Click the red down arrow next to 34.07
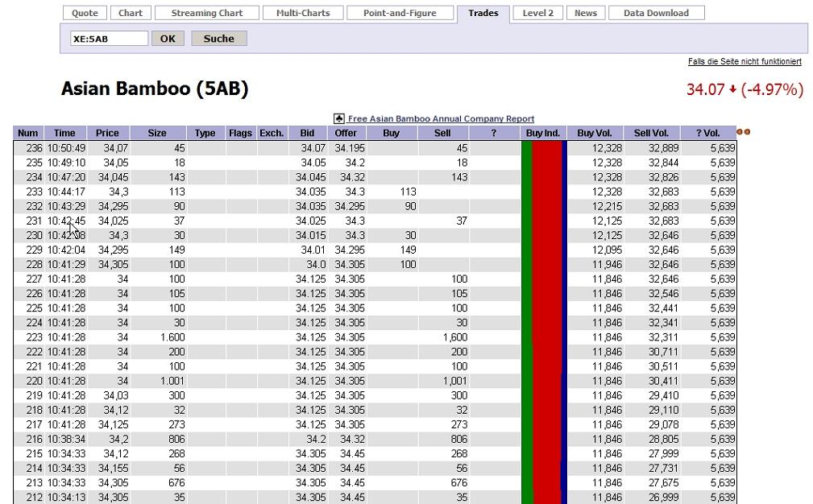This screenshot has height=504, width=813. click(x=732, y=89)
